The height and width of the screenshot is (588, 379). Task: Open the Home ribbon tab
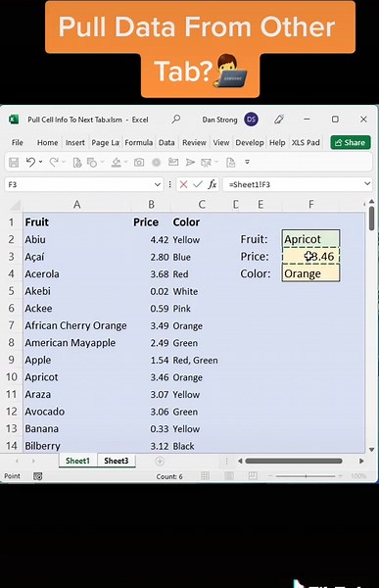[48, 142]
